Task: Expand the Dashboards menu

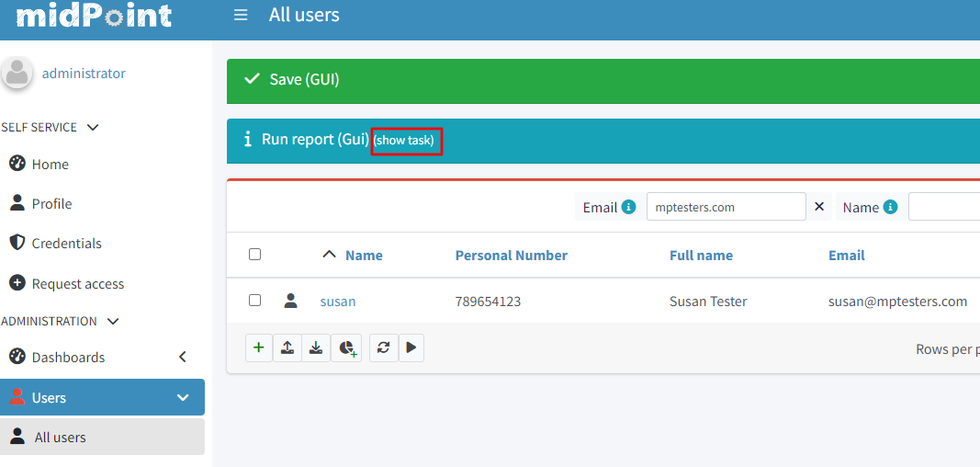Action: coord(182,357)
